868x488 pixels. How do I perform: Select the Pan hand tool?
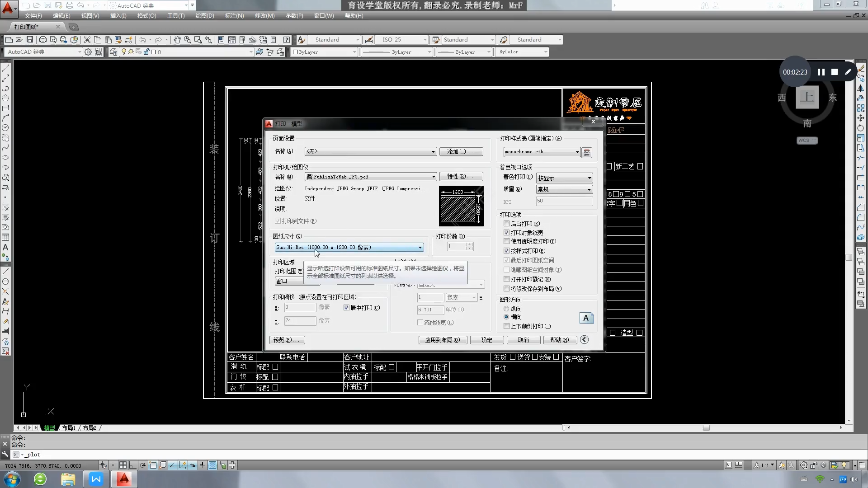pos(177,40)
